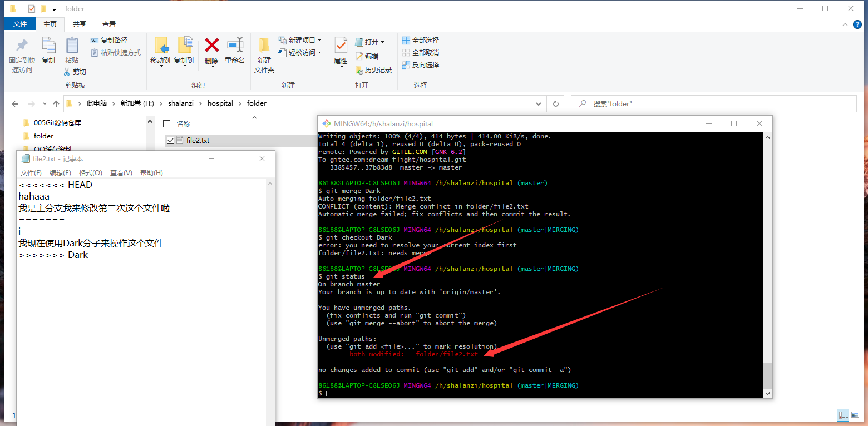Open Notepad Help (帮助(H)) menu
This screenshot has width=868, height=426.
point(151,173)
